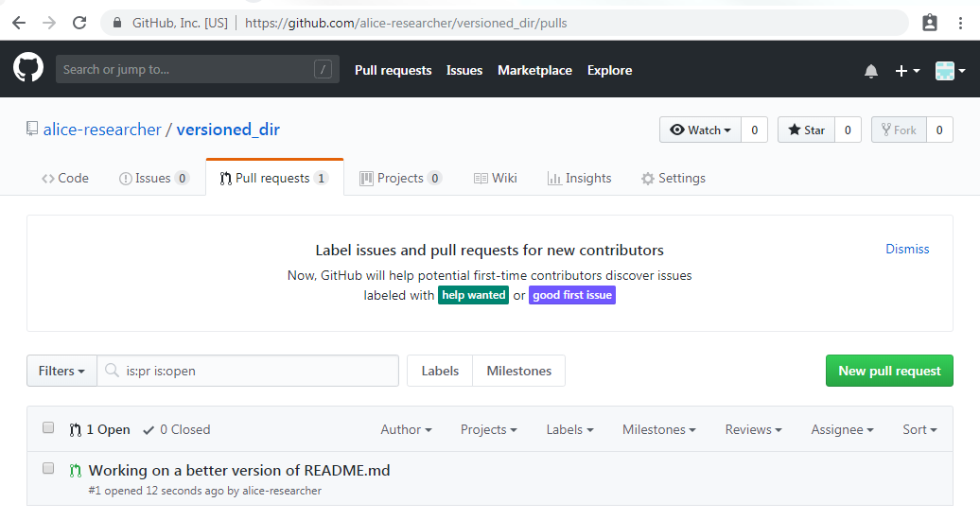Select the Pull requests repository tab
Viewport: 980px width, 520px height.
pyautogui.click(x=274, y=178)
